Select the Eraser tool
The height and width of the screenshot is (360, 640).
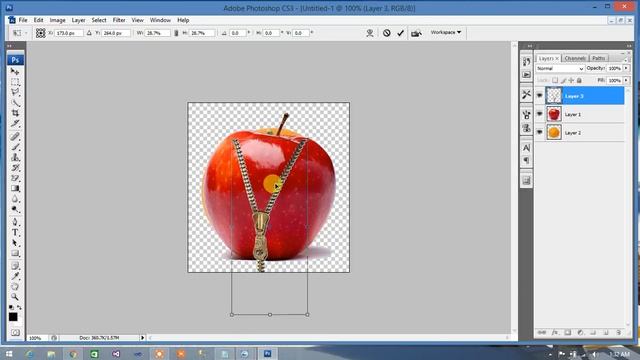[15, 178]
